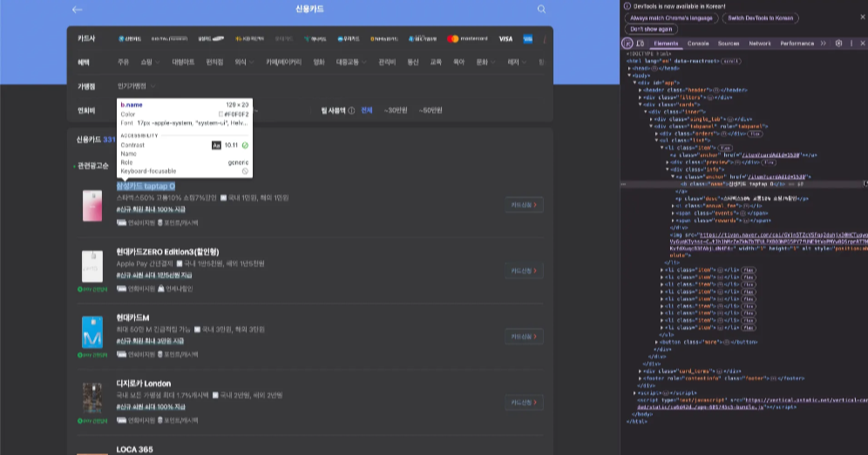Select the NH농협카드 issuer logo
This screenshot has height=455, width=868.
point(384,38)
